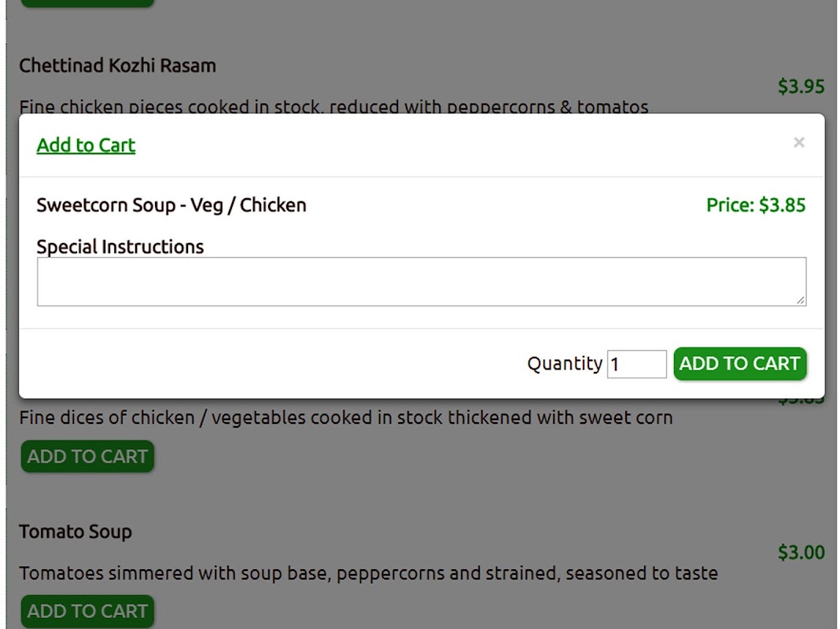Click Sweetcorn Soup - Veg / Chicken name

(x=171, y=205)
